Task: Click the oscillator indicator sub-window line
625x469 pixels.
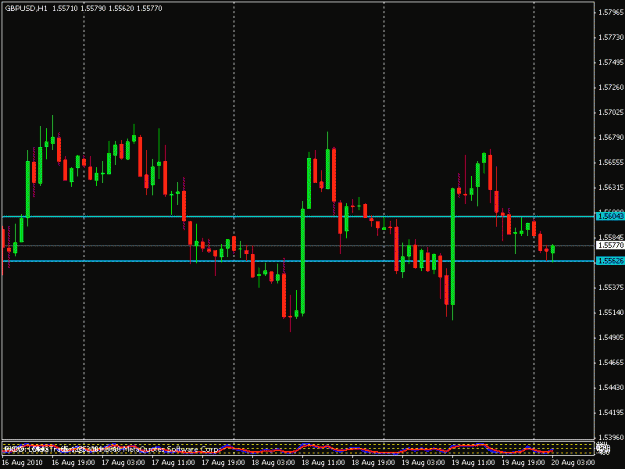Action: pyautogui.click(x=279, y=449)
